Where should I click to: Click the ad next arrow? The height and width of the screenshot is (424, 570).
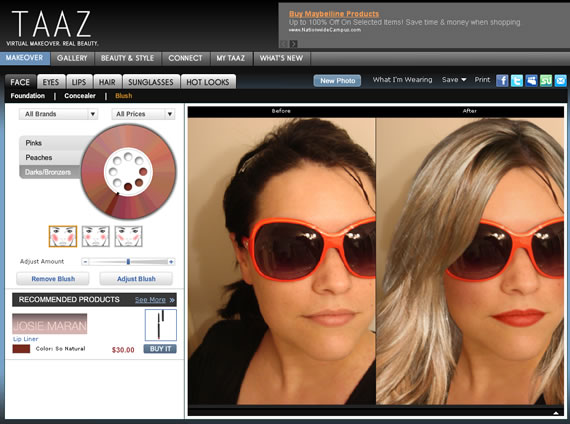(293, 44)
